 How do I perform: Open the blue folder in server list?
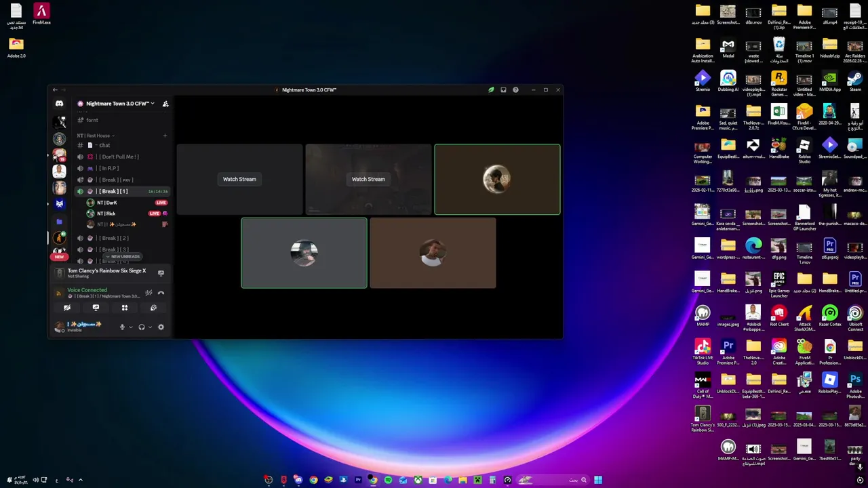click(x=60, y=222)
